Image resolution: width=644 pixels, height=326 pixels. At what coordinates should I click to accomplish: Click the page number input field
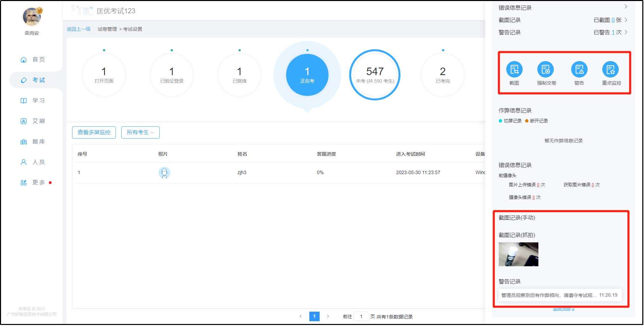(361, 317)
